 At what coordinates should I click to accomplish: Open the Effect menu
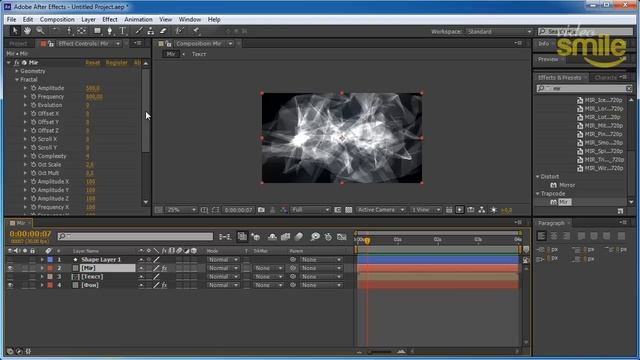(110, 19)
